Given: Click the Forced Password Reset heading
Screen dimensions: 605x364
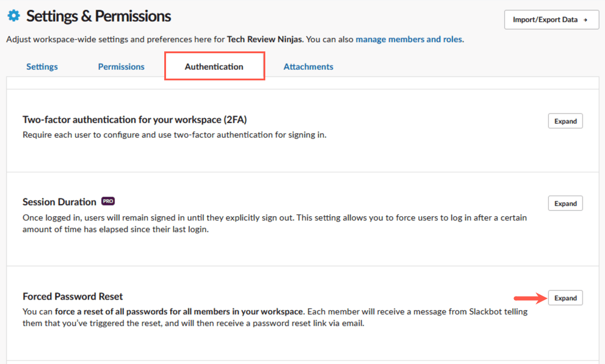Looking at the screenshot, I should 73,296.
